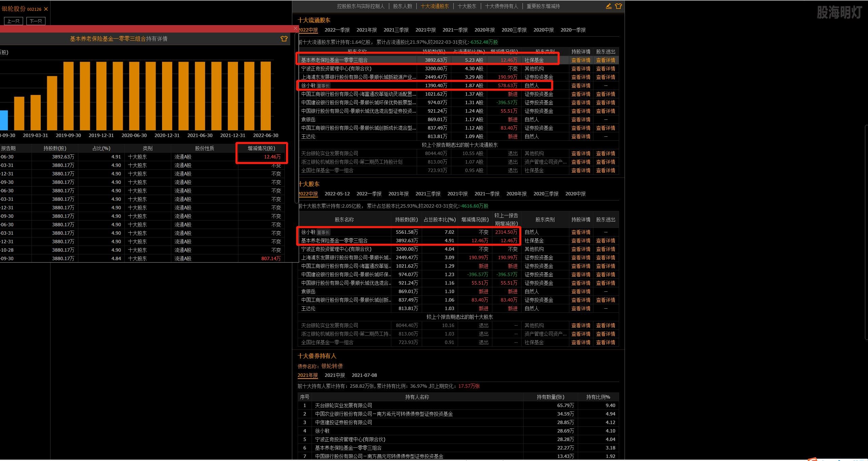Select 十大流通股东 navigation item
Viewport: 868px width, 461px height.
pyautogui.click(x=435, y=6)
